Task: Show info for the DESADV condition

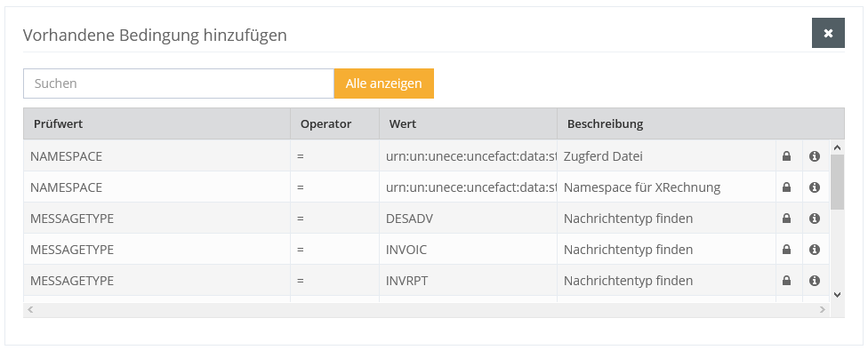Action: [x=814, y=219]
